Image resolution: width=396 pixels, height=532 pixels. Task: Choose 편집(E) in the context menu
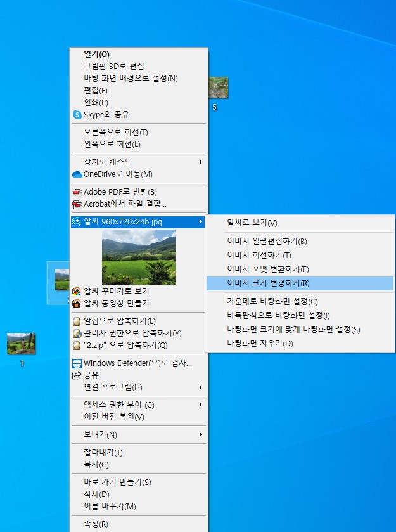(139, 91)
